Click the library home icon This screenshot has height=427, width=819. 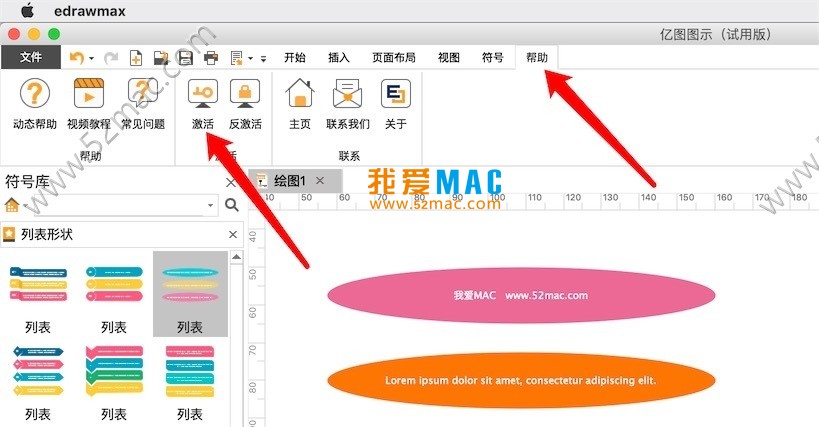click(x=11, y=205)
